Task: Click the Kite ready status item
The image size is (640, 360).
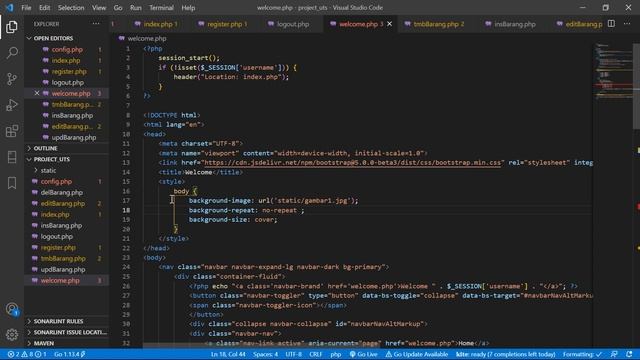Action: coord(505,354)
